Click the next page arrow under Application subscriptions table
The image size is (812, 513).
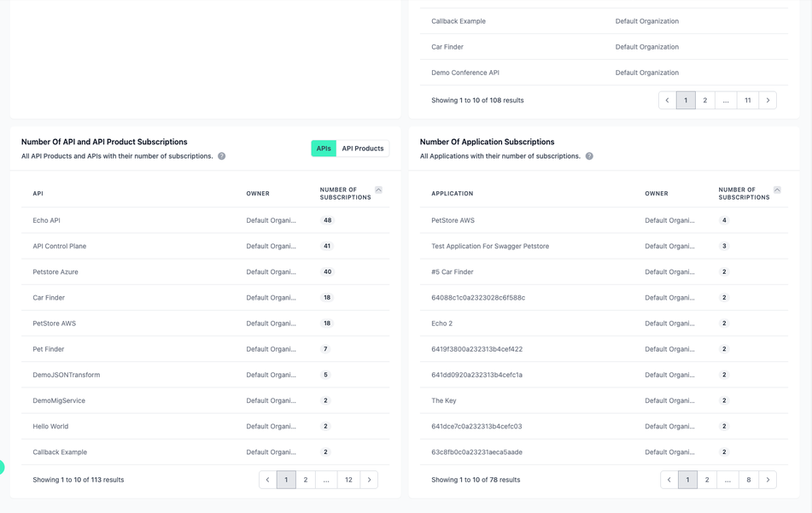768,480
